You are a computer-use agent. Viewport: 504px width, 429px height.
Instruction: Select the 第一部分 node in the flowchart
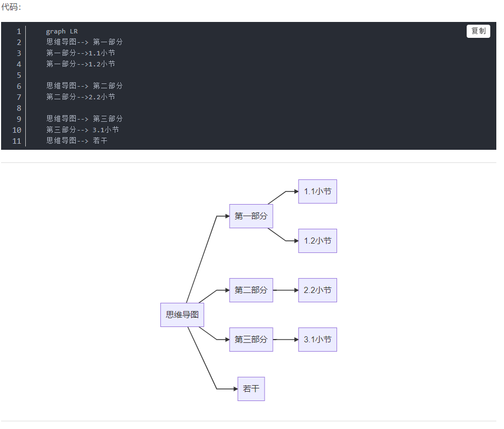251,216
